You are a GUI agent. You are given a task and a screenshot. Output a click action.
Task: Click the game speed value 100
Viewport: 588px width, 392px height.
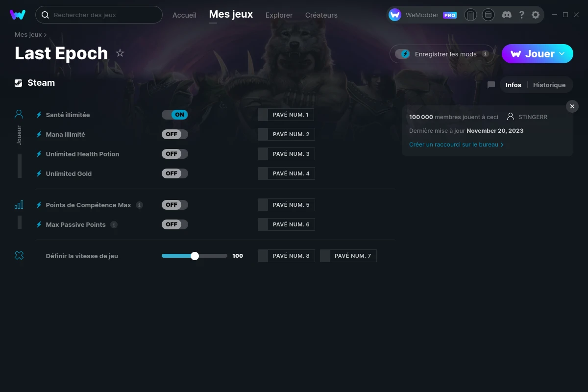238,256
